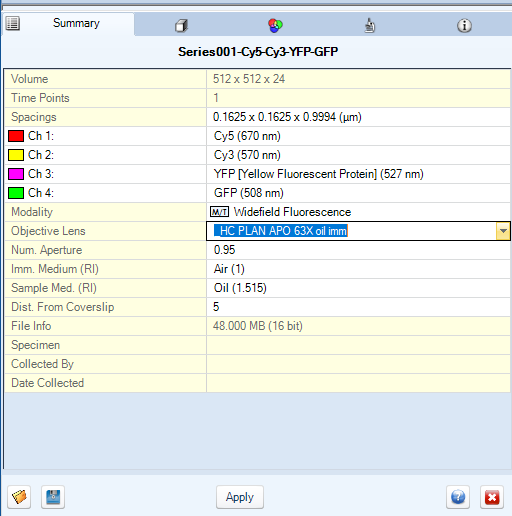This screenshot has height=516, width=512.
Task: Click the magenta Ch 3 color swatch
Action: (16, 174)
